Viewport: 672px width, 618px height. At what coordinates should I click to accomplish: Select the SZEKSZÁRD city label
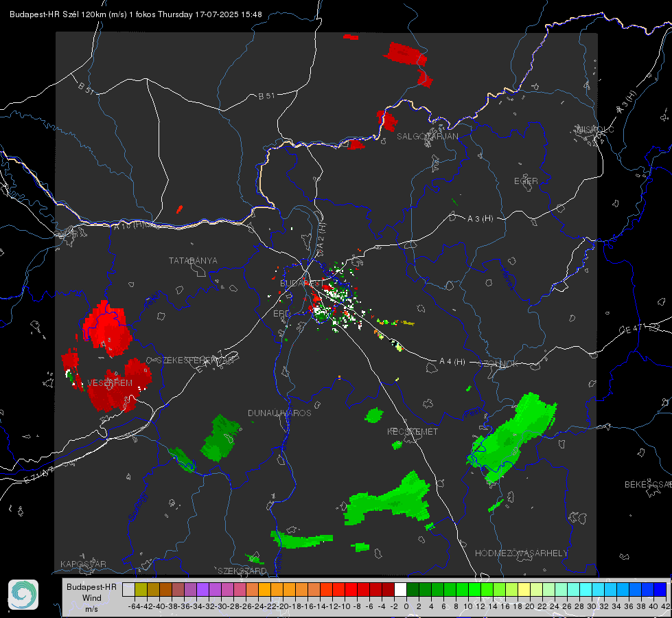coord(242,571)
